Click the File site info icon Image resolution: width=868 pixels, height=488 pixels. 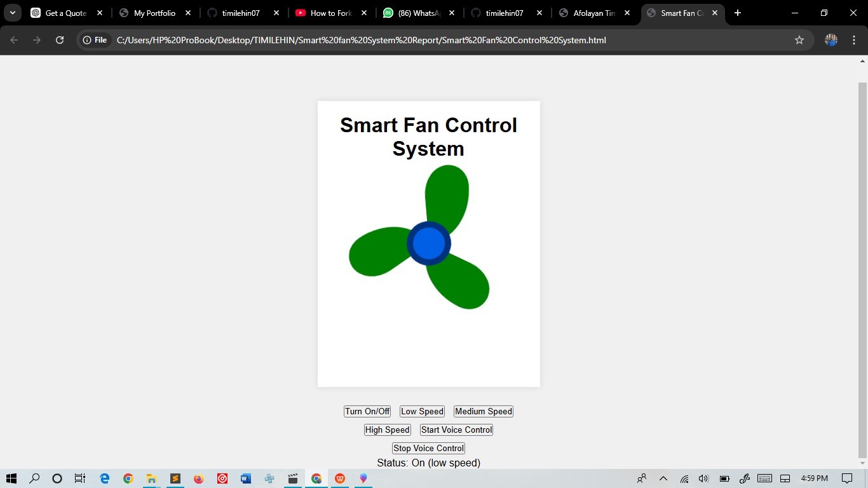[95, 40]
